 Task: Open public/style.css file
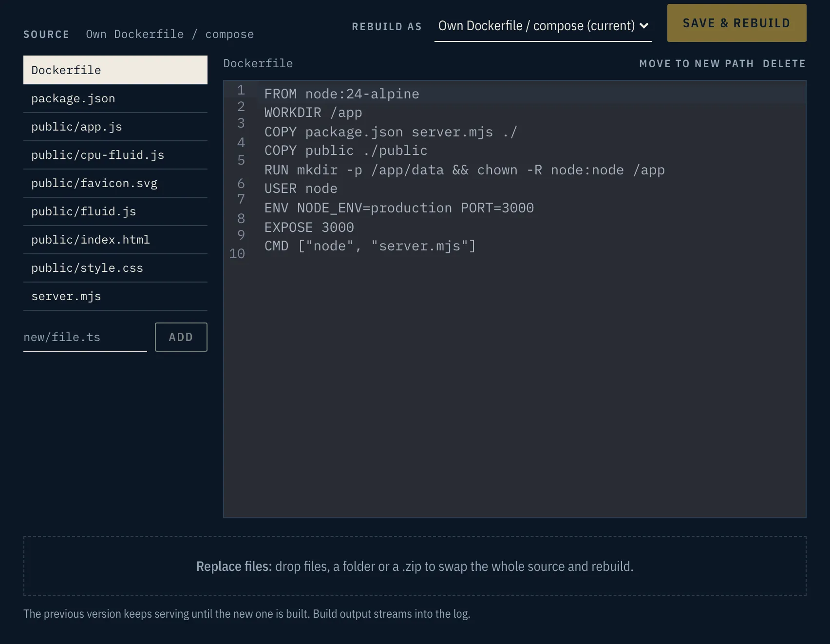pos(115,268)
